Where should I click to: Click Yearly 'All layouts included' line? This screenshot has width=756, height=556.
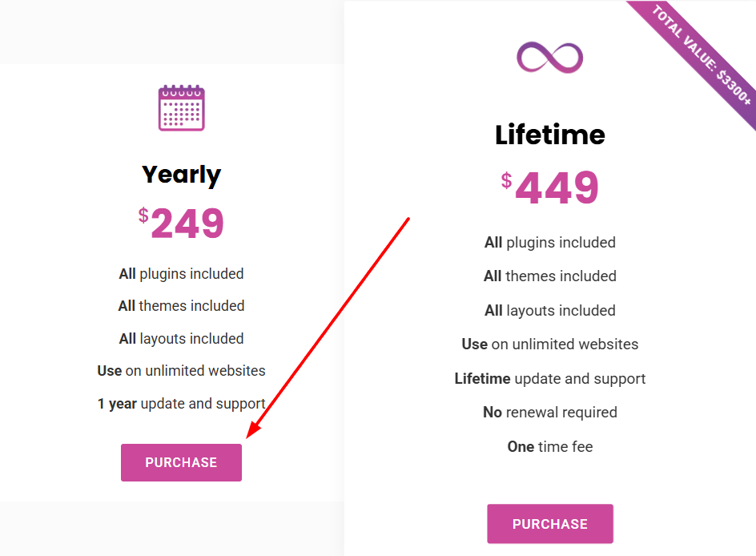pyautogui.click(x=181, y=339)
